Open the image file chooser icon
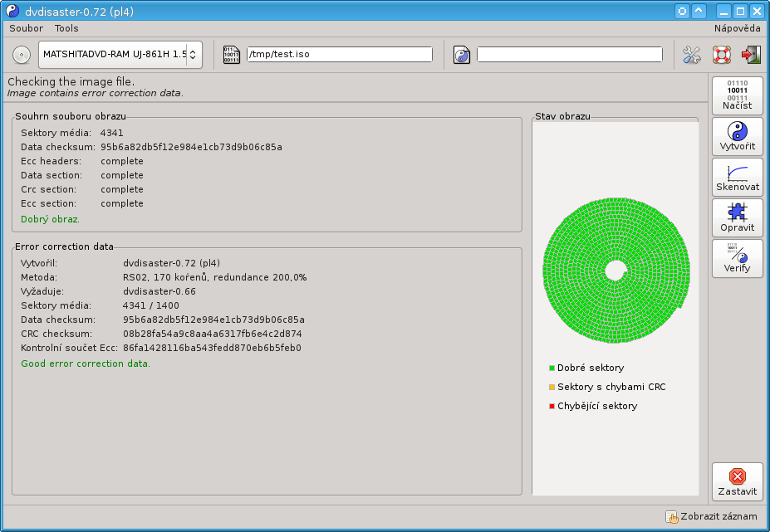Viewport: 770px width, 532px height. (x=231, y=55)
